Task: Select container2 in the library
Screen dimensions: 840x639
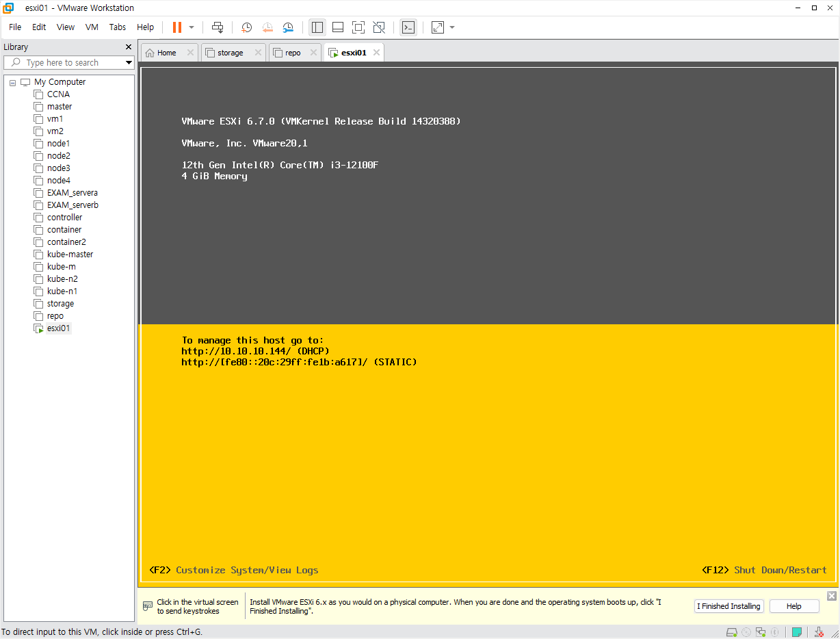Action: [66, 242]
